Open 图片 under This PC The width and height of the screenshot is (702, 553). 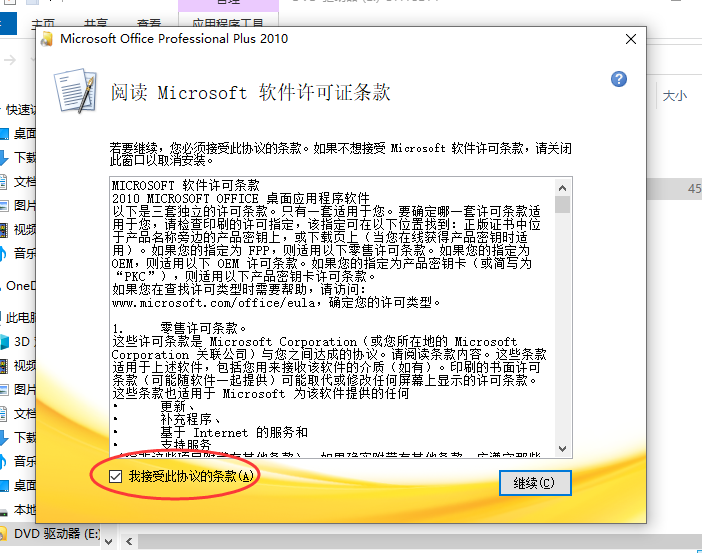[x=18, y=390]
